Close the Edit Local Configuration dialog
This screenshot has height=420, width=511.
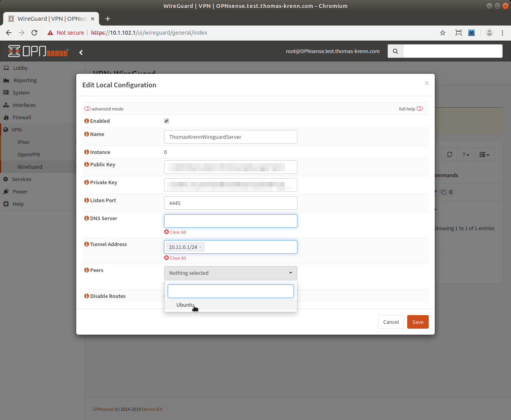coord(426,83)
